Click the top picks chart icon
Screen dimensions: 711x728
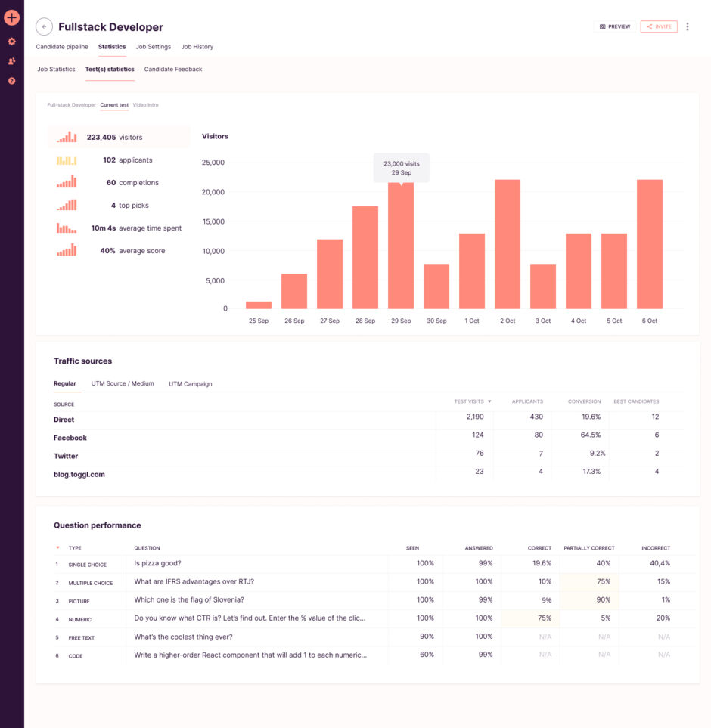click(x=66, y=205)
